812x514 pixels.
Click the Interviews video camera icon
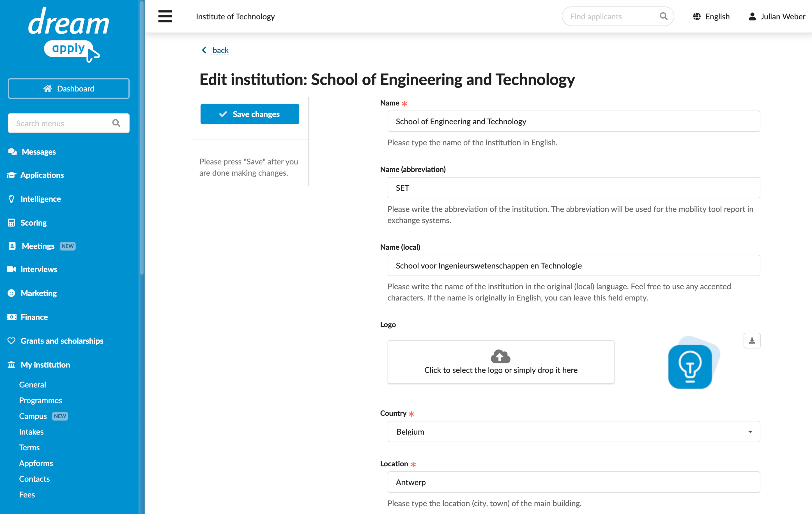[11, 269]
